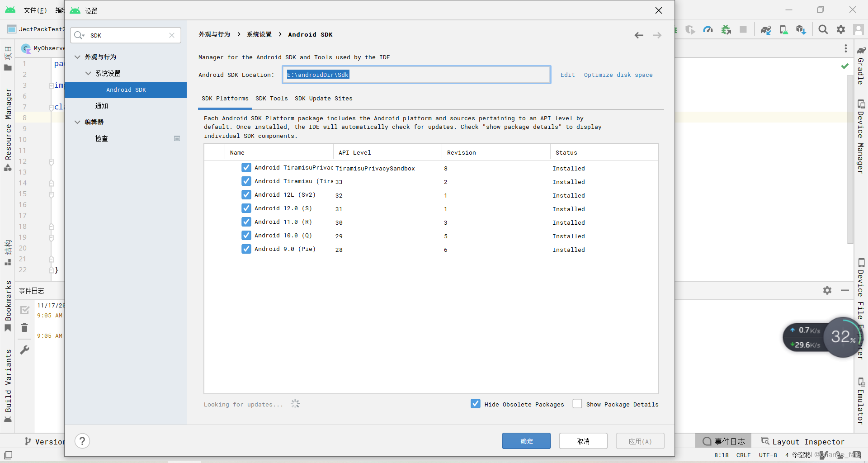This screenshot has height=463, width=868.
Task: Select 通知 in settings tree
Action: click(101, 106)
